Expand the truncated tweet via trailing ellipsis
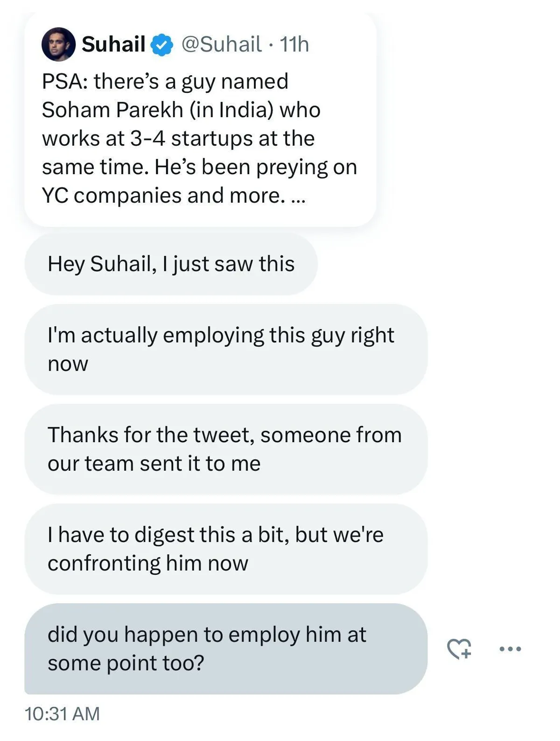 pyautogui.click(x=298, y=196)
